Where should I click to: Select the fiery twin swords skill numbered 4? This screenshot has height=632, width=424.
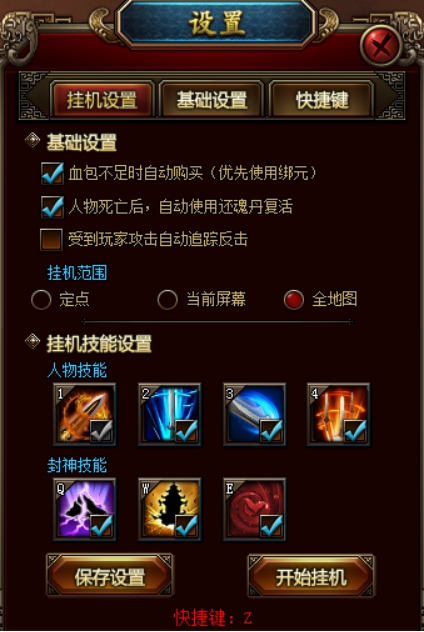coord(339,414)
